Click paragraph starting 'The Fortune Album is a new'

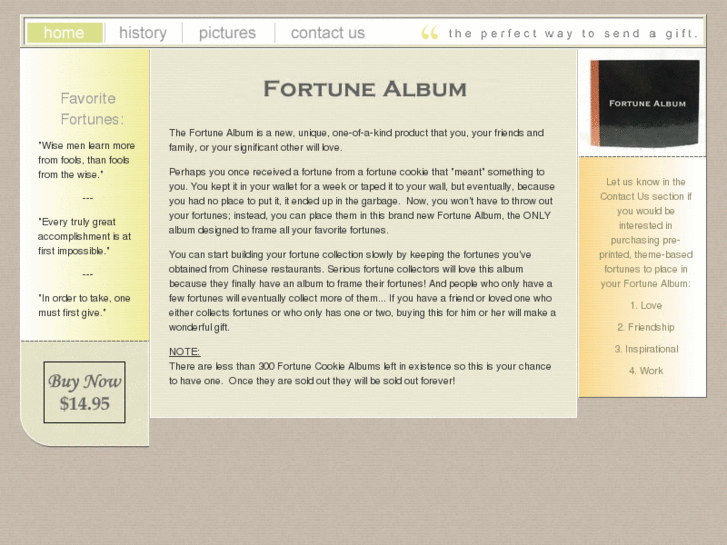(356, 140)
